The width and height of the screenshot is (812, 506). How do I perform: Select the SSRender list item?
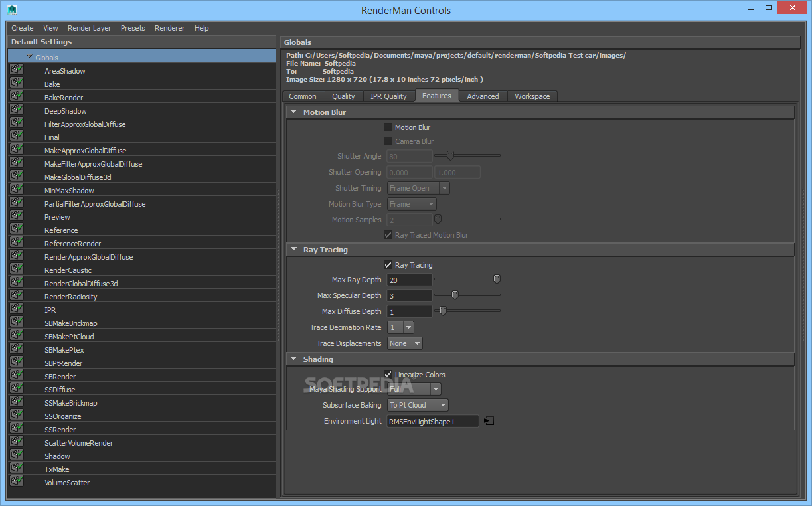(142, 429)
